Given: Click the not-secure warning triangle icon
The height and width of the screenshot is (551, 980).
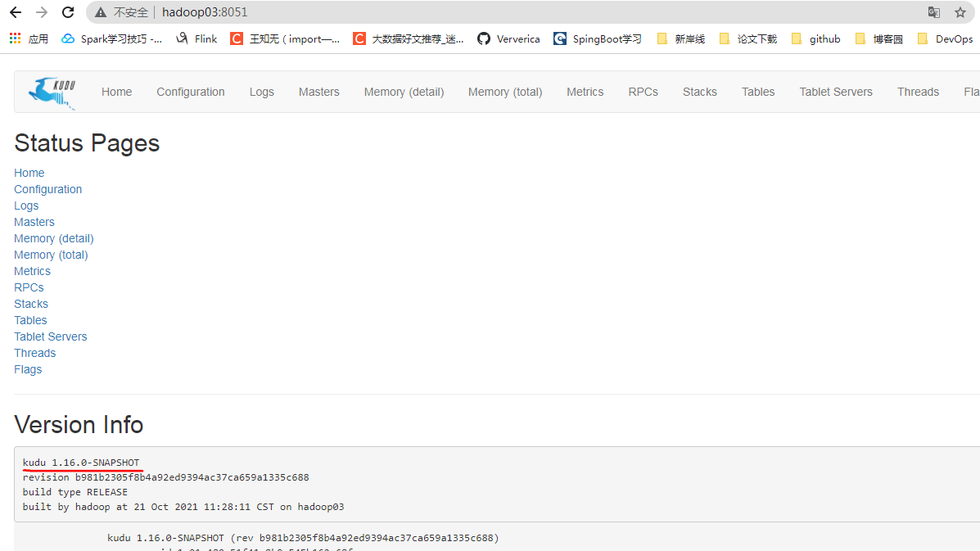Looking at the screenshot, I should tap(101, 12).
